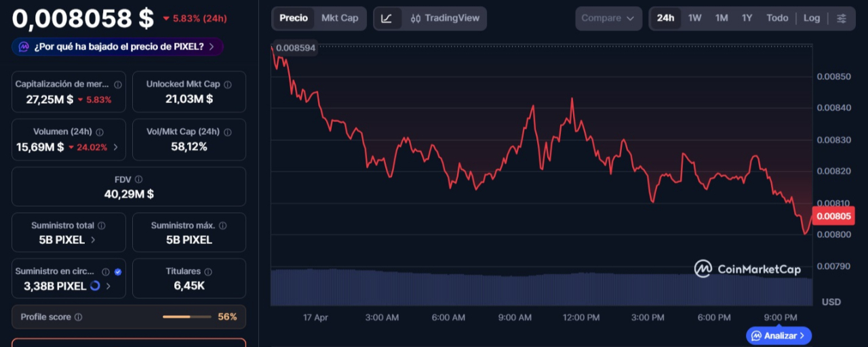Viewport: 868px width, 347px height.
Task: Click the 0.008594 opening price label
Action: coord(296,48)
